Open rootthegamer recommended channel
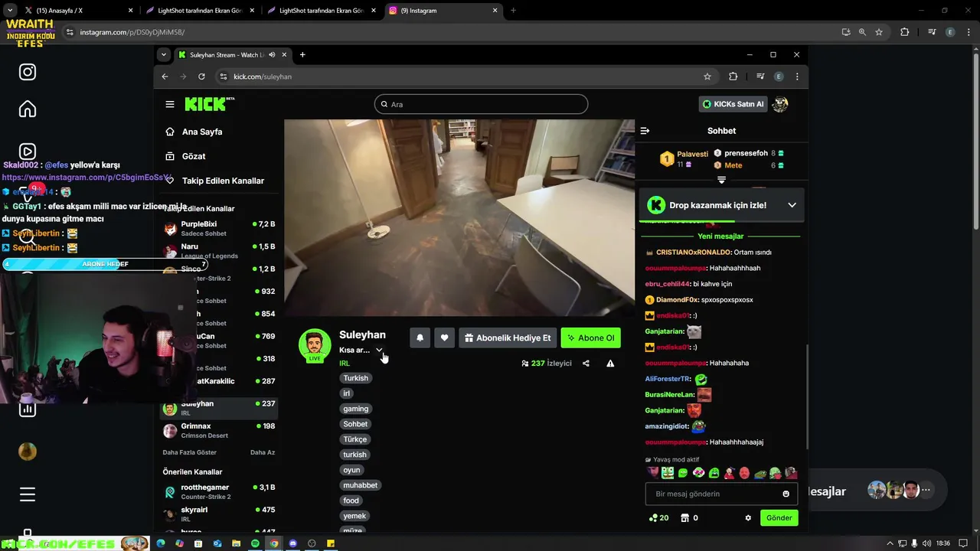 click(219, 491)
